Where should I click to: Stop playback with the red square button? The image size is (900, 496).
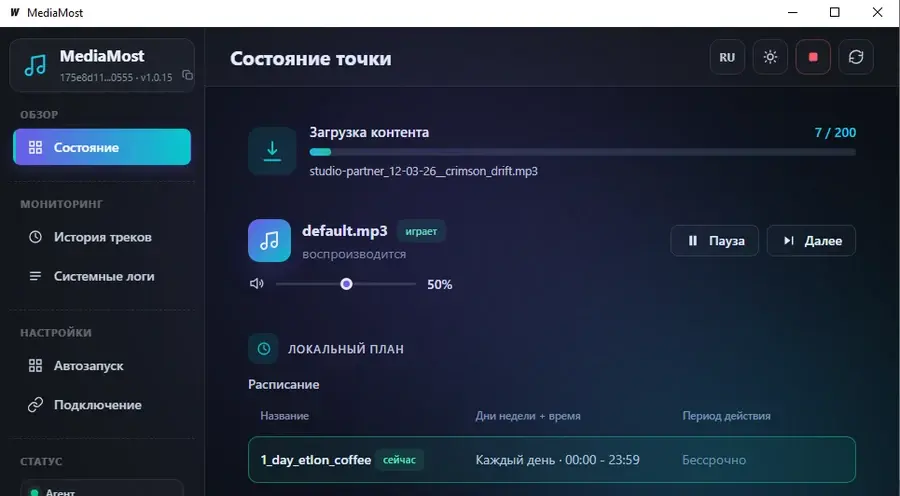[x=813, y=57]
